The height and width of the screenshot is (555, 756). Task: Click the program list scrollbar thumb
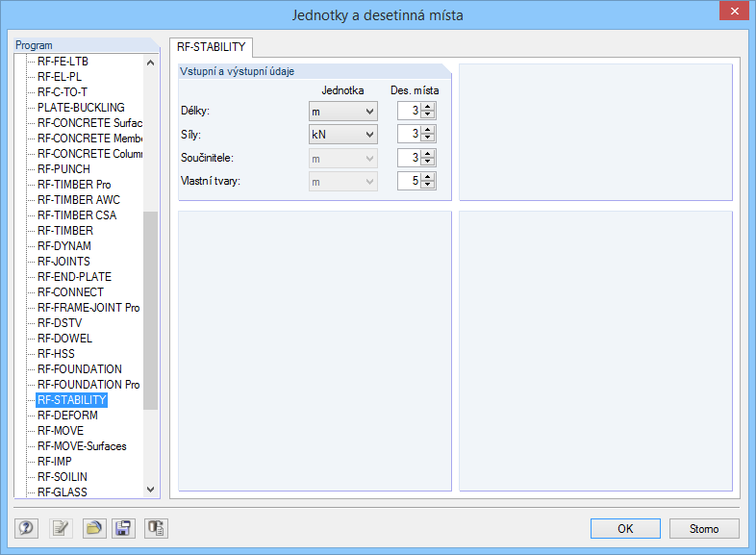(150, 310)
